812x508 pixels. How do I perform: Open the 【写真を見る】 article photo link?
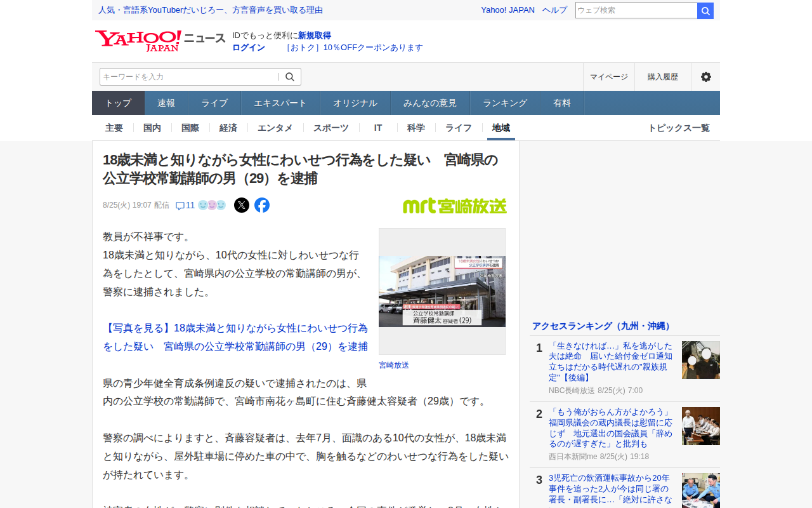click(x=235, y=337)
